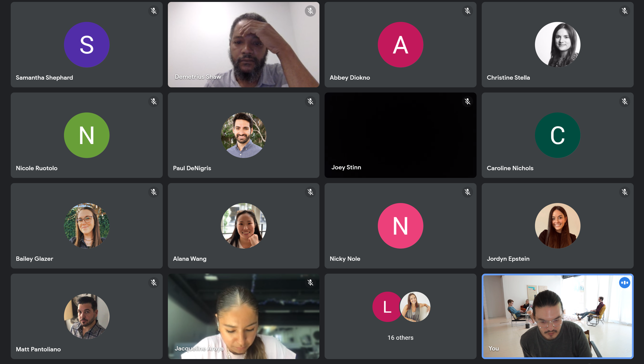Click muted mic icon on Nicole Ruotolo tile
The image size is (644, 364).
(x=153, y=102)
